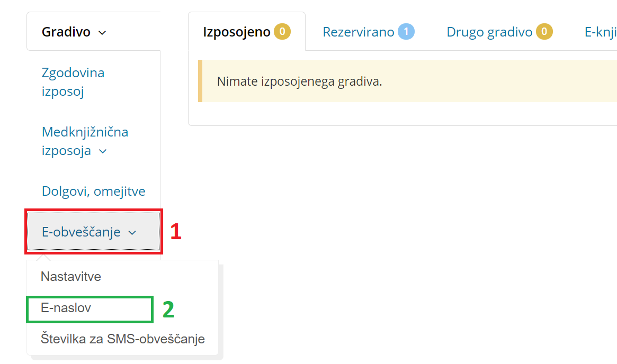Viewport: 617px width, 364px height.
Task: Click the red annotation number 1
Action: click(175, 232)
